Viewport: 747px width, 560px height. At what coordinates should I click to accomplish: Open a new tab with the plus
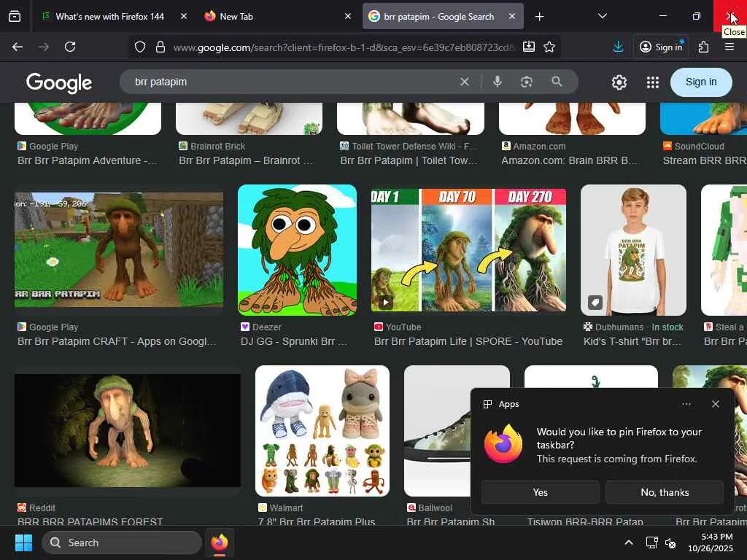click(539, 17)
